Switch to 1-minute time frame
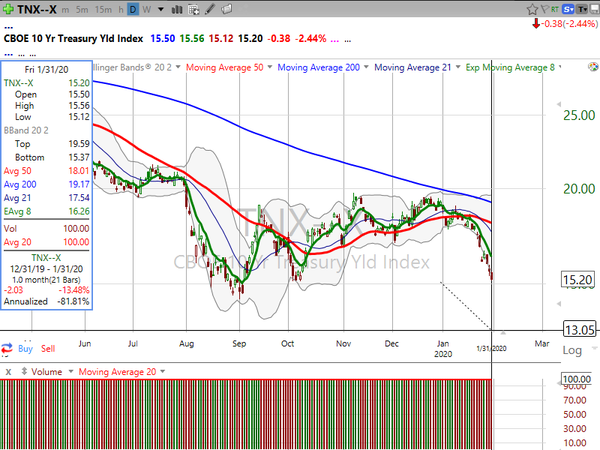This screenshot has width=600, height=450. pyautogui.click(x=65, y=10)
